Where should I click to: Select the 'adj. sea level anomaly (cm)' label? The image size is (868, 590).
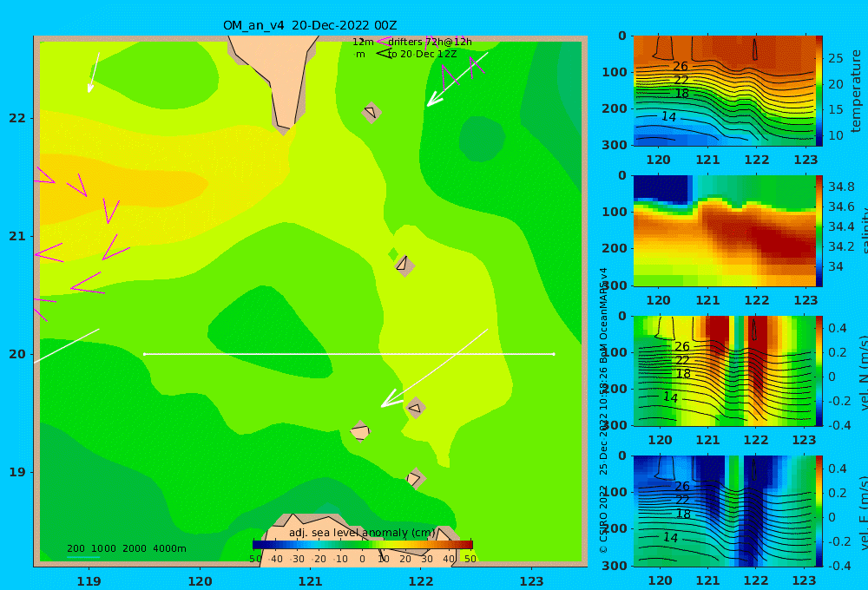[x=363, y=533]
